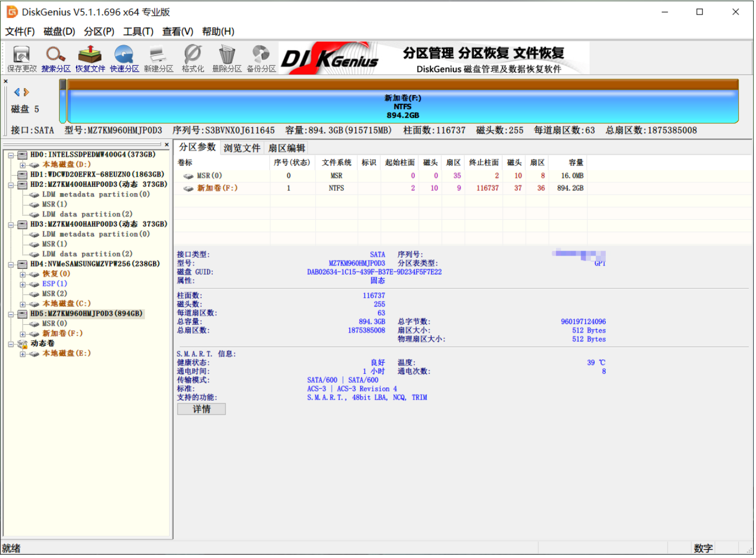Click the 详情 details button
756x558 pixels.
[202, 410]
